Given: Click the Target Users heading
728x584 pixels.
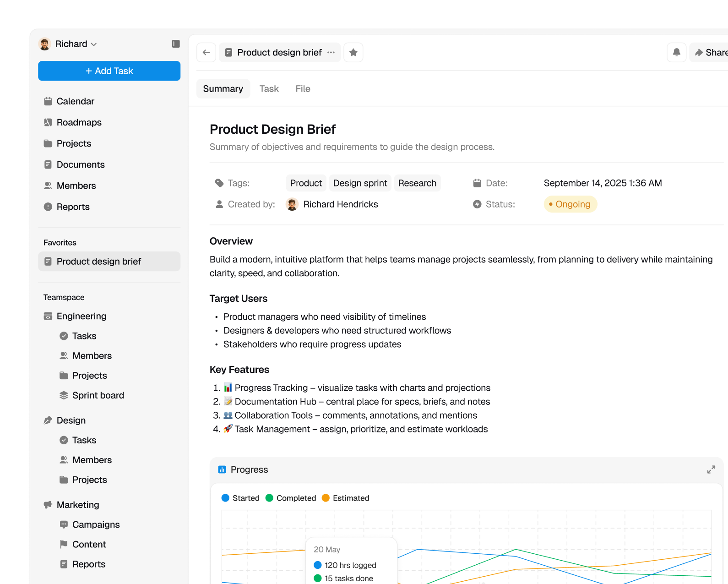Looking at the screenshot, I should (x=239, y=299).
